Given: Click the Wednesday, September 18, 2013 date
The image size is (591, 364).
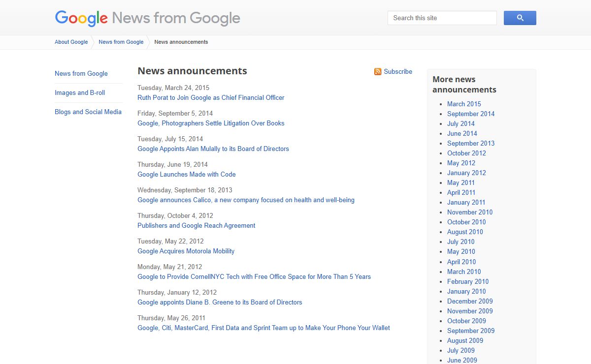Looking at the screenshot, I should click(185, 190).
